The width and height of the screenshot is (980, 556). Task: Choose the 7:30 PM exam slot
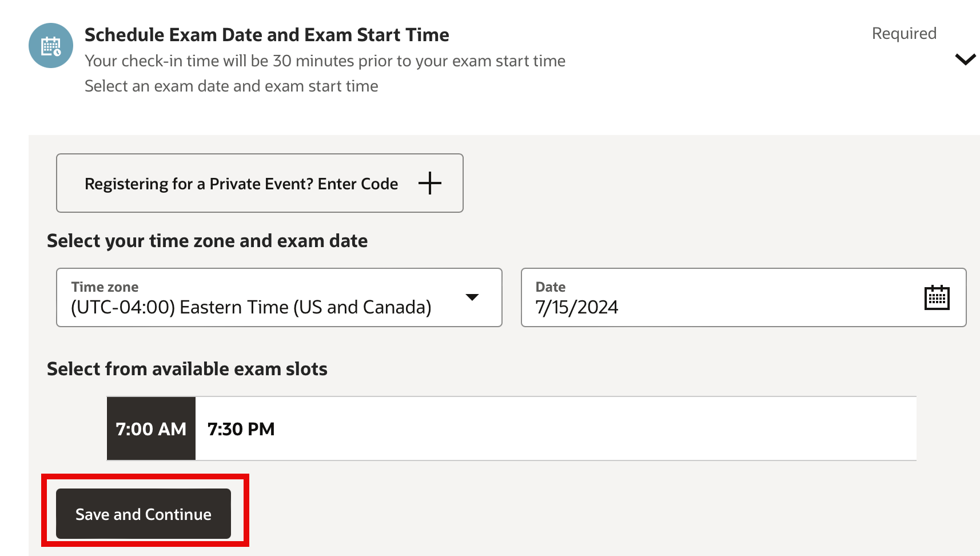coord(241,429)
